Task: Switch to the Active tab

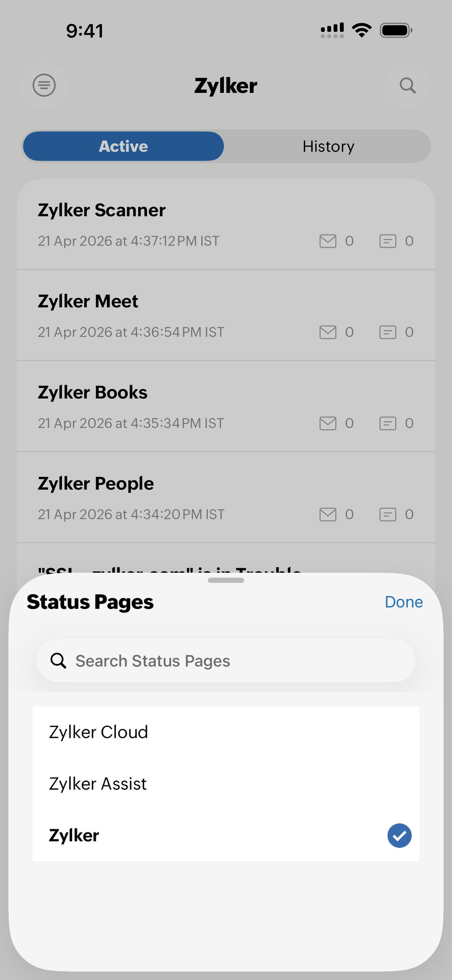Action: tap(124, 147)
